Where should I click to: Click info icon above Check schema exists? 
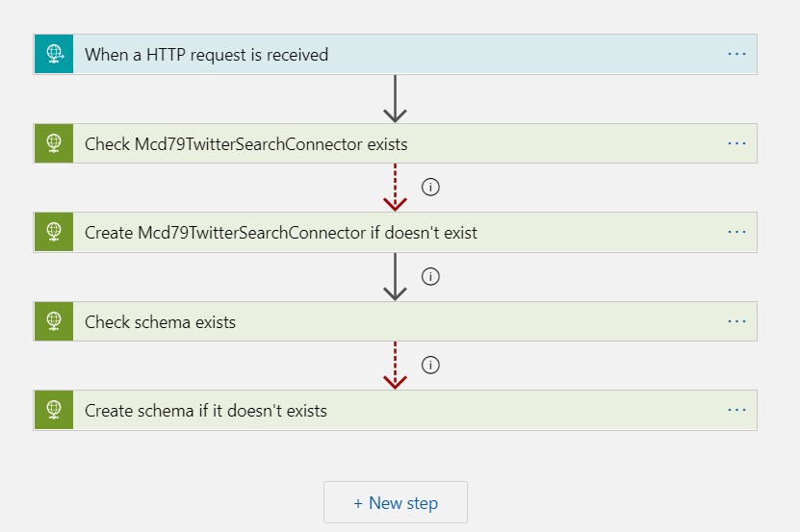click(x=430, y=276)
